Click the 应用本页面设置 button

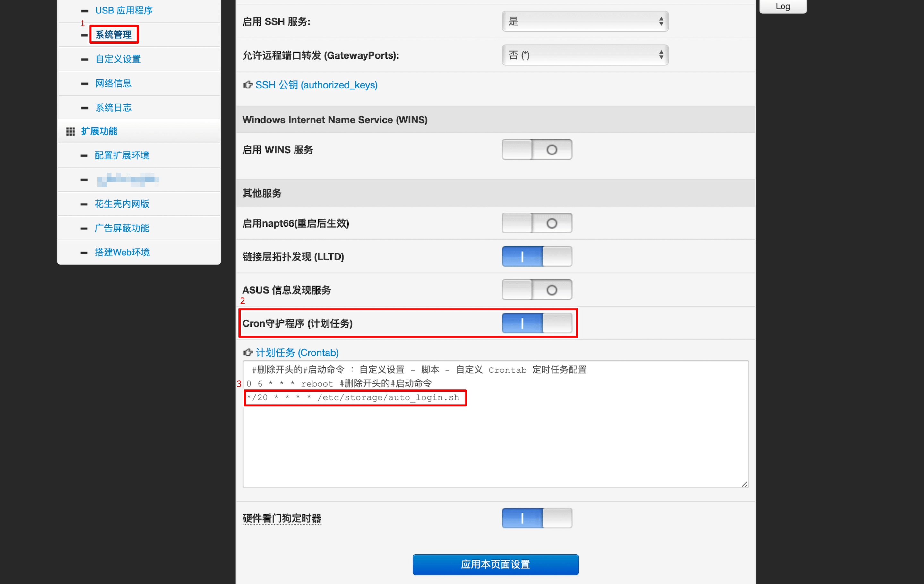click(x=495, y=564)
